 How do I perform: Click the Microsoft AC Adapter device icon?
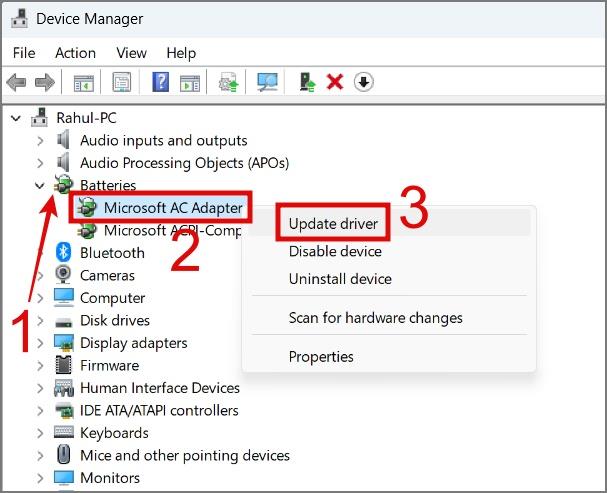coord(87,207)
